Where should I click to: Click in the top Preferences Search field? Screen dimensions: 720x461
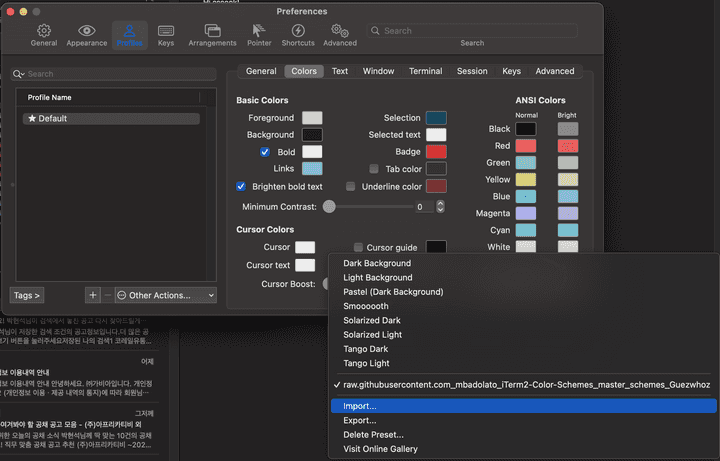[x=472, y=31]
